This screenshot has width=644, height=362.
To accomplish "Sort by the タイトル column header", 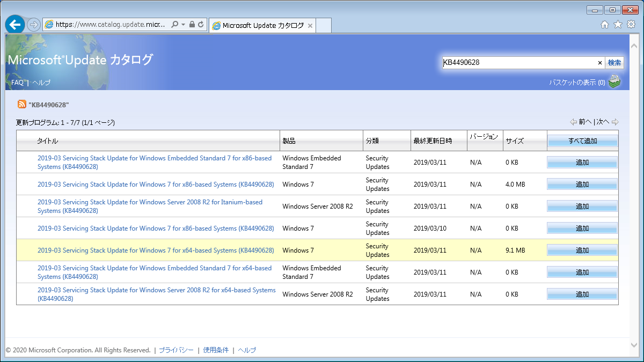I will [x=48, y=141].
